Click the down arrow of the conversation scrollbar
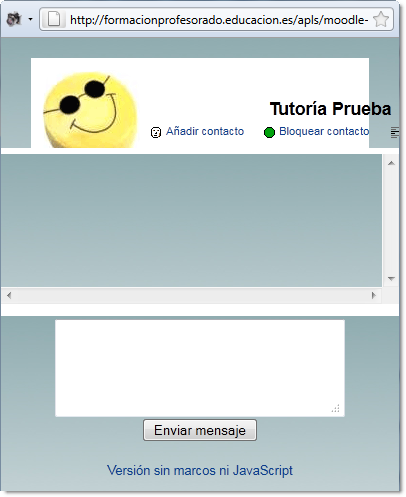 click(391, 278)
